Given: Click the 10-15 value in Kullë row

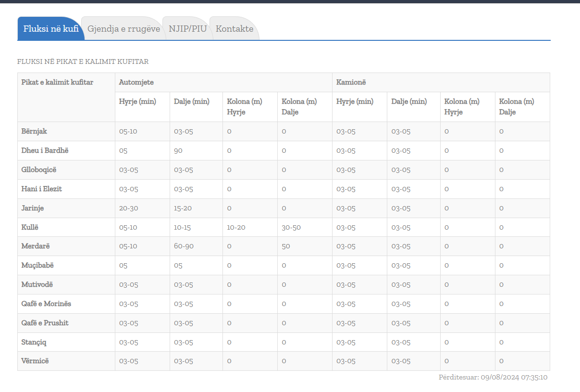Looking at the screenshot, I should pos(182,227).
